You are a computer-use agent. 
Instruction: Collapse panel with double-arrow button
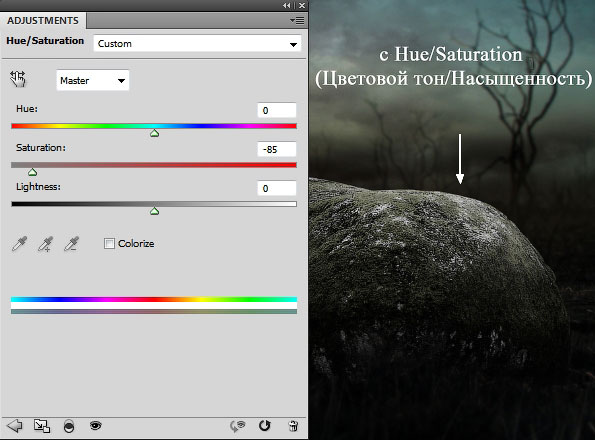coord(286,5)
